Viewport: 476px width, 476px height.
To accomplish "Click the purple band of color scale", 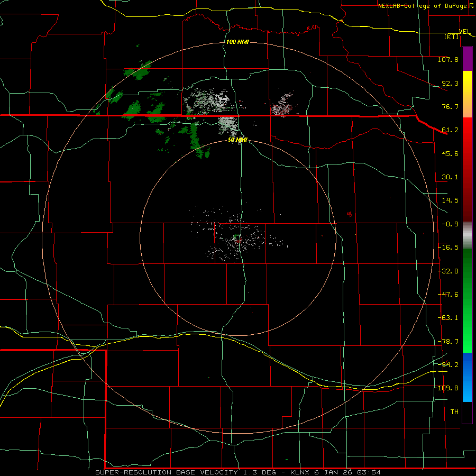I will click(x=467, y=59).
